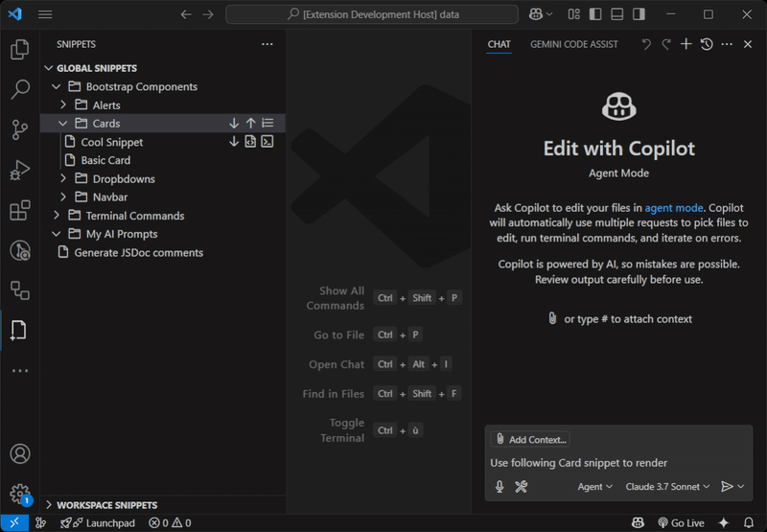The height and width of the screenshot is (532, 767).
Task: Open the remote window indicator
Action: tap(14, 522)
